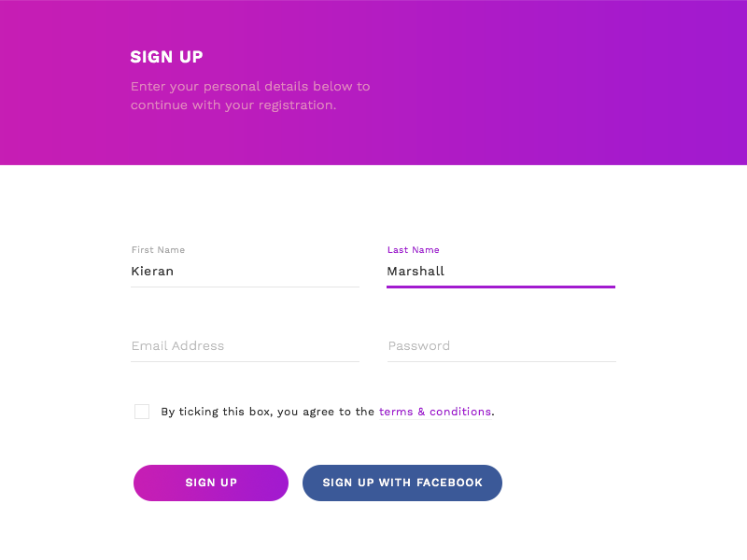Image resolution: width=747 pixels, height=560 pixels.
Task: Click the word 'agree' in the checkbox sentence
Action: (x=319, y=412)
